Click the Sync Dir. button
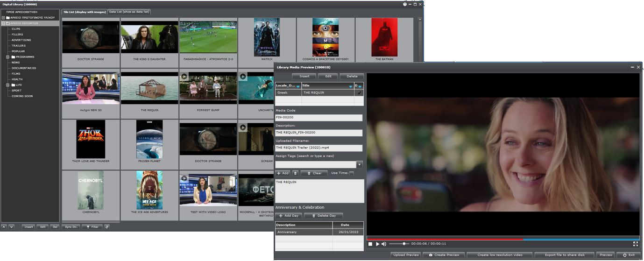Image resolution: width=644 pixels, height=261 pixels. 71,227
